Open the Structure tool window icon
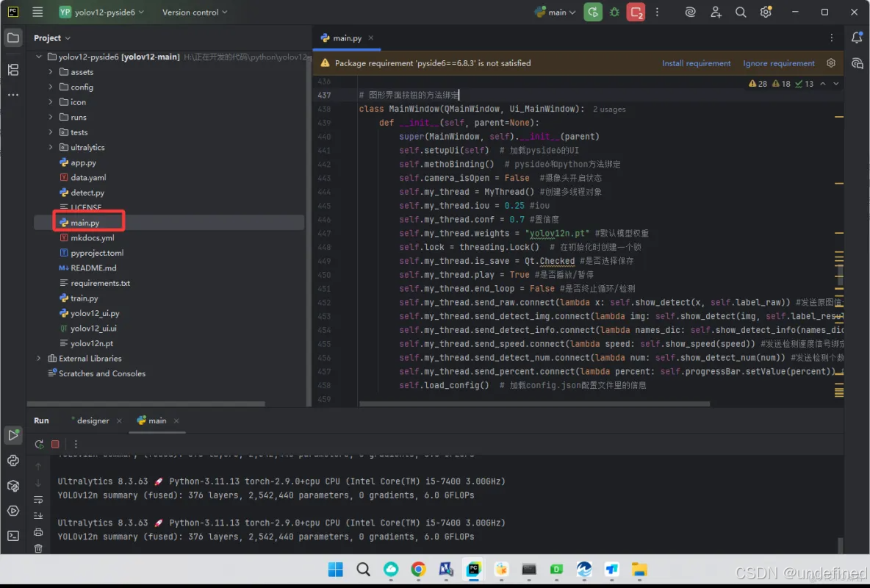870x588 pixels. coord(12,69)
